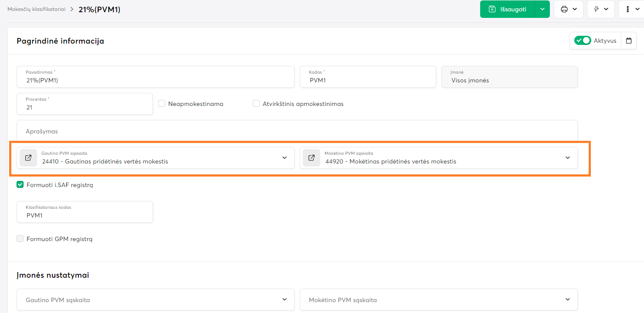This screenshot has height=313, width=644.
Task: Uncheck Formuoti i.SAF registrą
Action: point(20,185)
